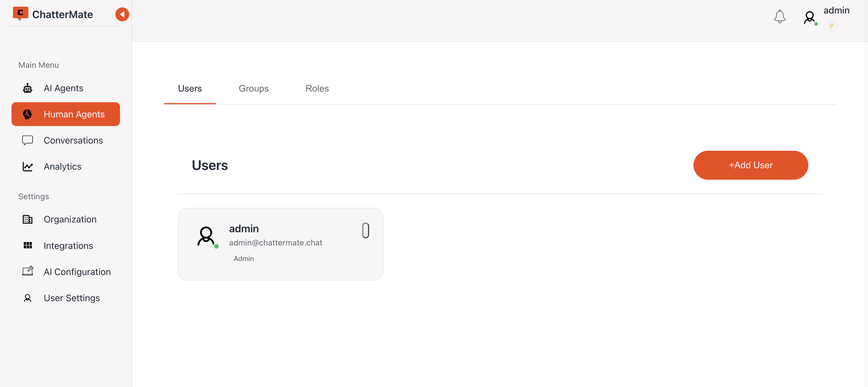Select the AI Configuration wrench icon
The image size is (868, 387).
(27, 271)
